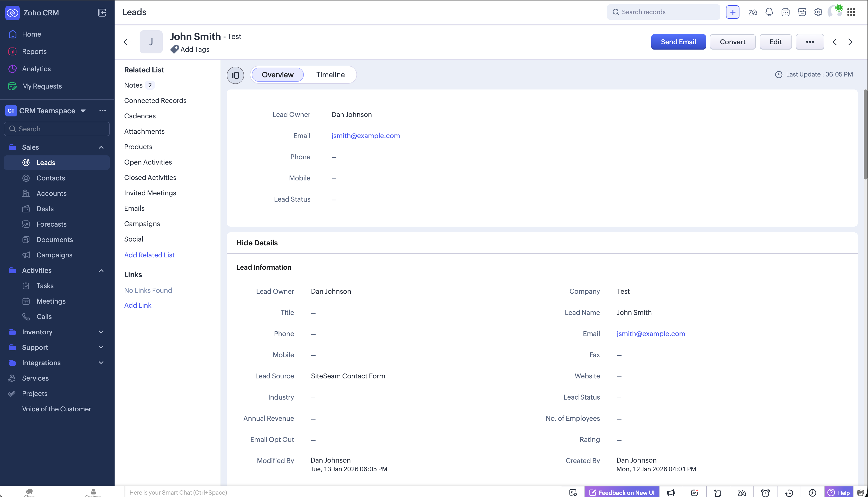The image size is (868, 497).
Task: Open the alarm clock reminders icon
Action: click(x=765, y=493)
